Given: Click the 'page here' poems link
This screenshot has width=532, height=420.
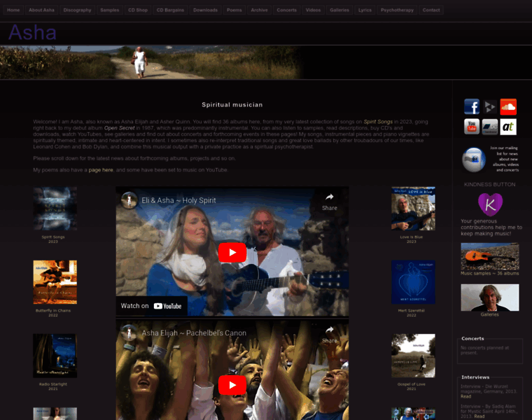Looking at the screenshot, I should (101, 170).
